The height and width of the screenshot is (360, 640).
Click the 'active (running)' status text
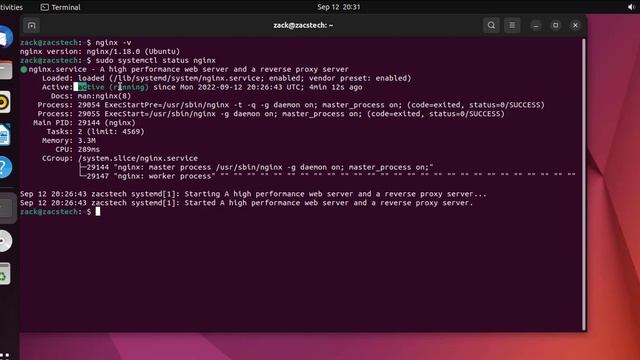click(113, 87)
